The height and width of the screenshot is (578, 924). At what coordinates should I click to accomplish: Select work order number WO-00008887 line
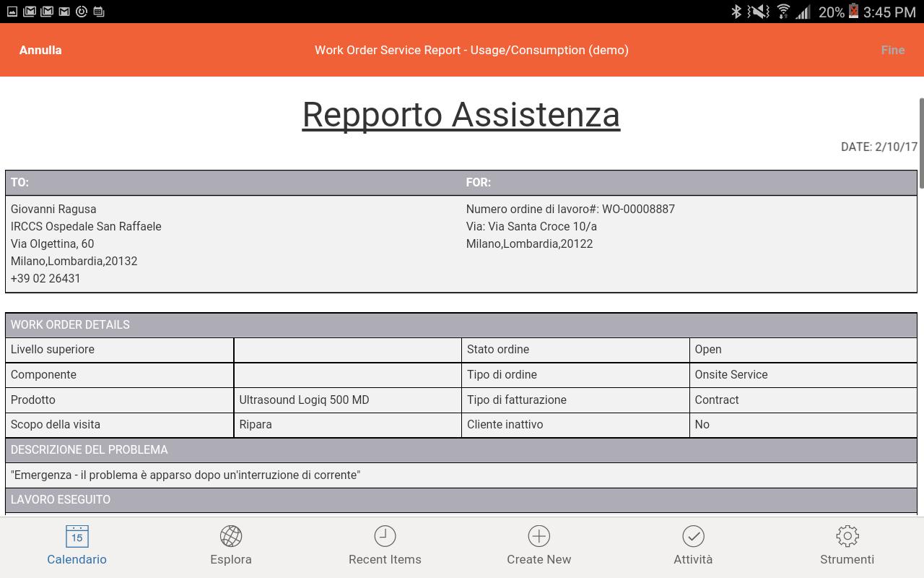click(570, 209)
